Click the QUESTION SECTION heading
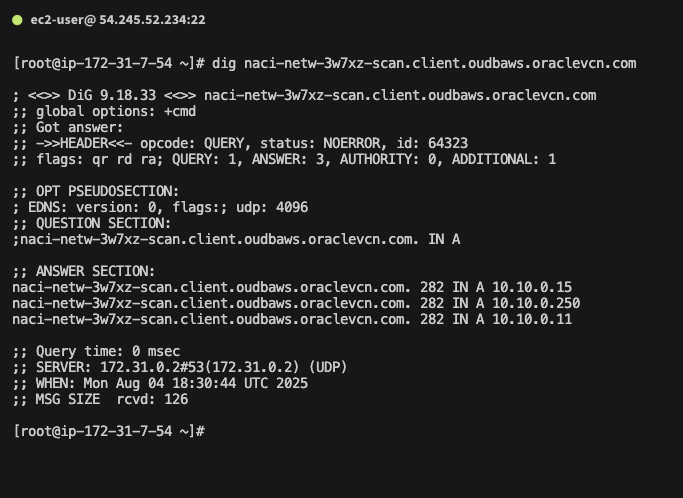Image resolution: width=683 pixels, height=498 pixels. (92, 223)
